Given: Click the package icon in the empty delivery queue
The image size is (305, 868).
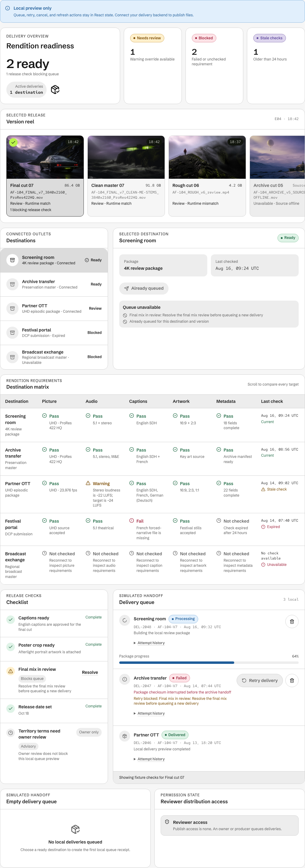Looking at the screenshot, I should point(75,829).
